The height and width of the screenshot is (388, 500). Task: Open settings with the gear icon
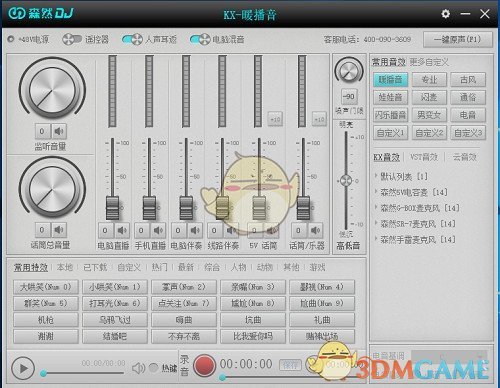coord(445,14)
